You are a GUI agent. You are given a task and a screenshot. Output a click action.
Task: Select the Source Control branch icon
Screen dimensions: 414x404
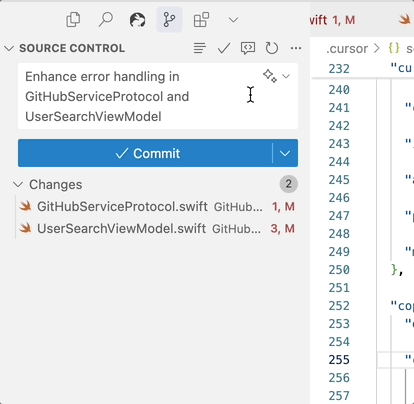coord(169,20)
